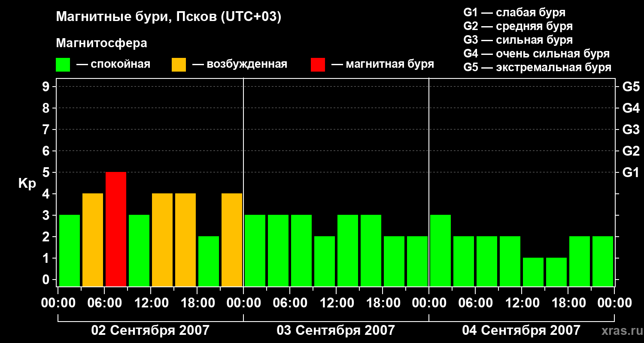The width and height of the screenshot is (644, 343).
Task: Click the 'G4 — очень сильная буря' line
Action: tap(537, 54)
